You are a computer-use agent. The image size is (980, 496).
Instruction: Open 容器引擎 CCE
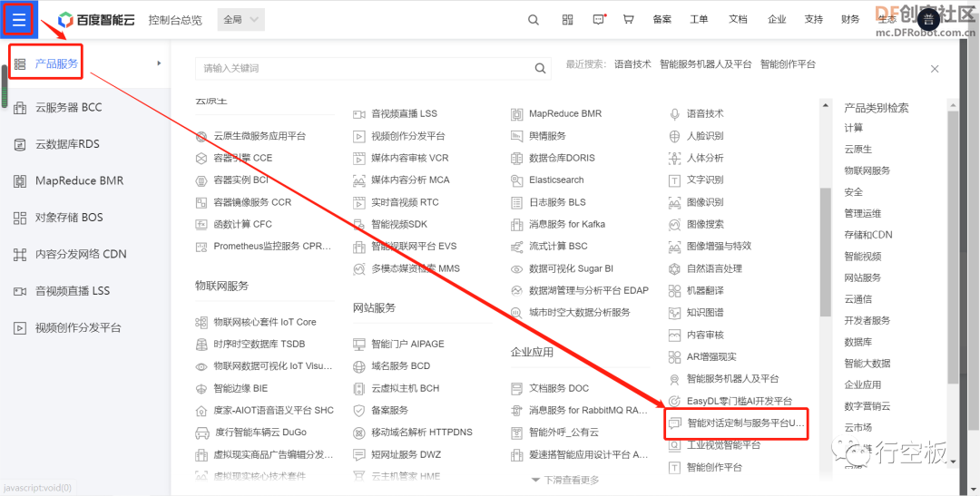(x=243, y=158)
